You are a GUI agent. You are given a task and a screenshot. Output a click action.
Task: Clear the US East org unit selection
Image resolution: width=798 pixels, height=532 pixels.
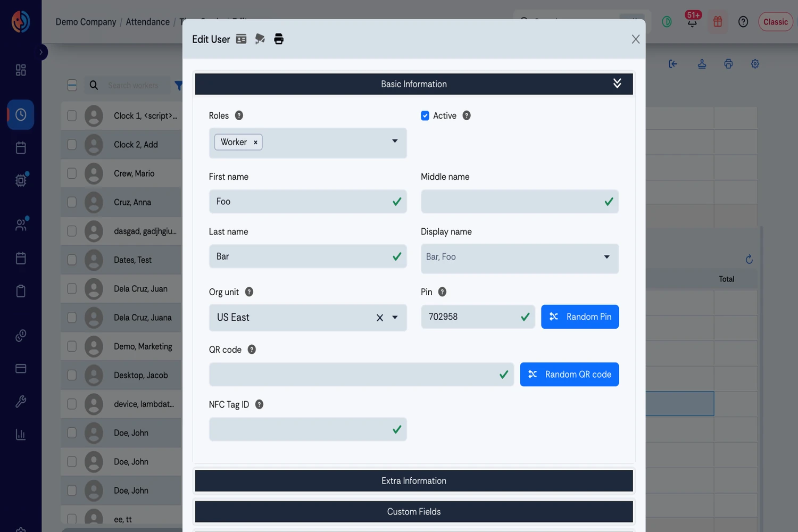click(x=380, y=318)
